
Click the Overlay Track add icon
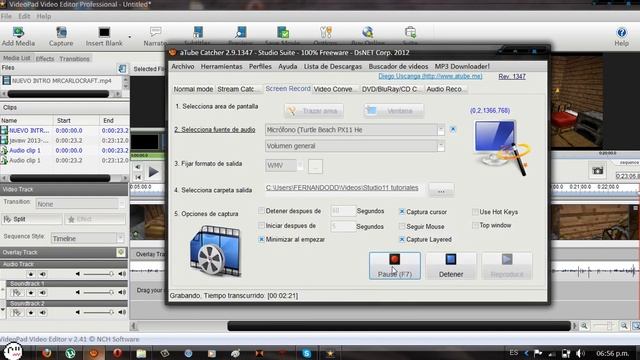[121, 252]
